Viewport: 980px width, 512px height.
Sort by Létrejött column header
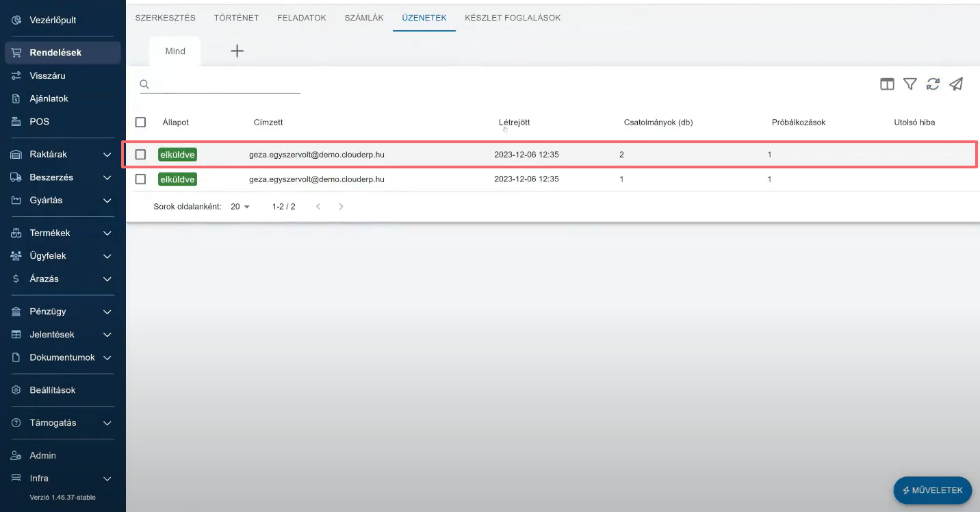point(514,123)
